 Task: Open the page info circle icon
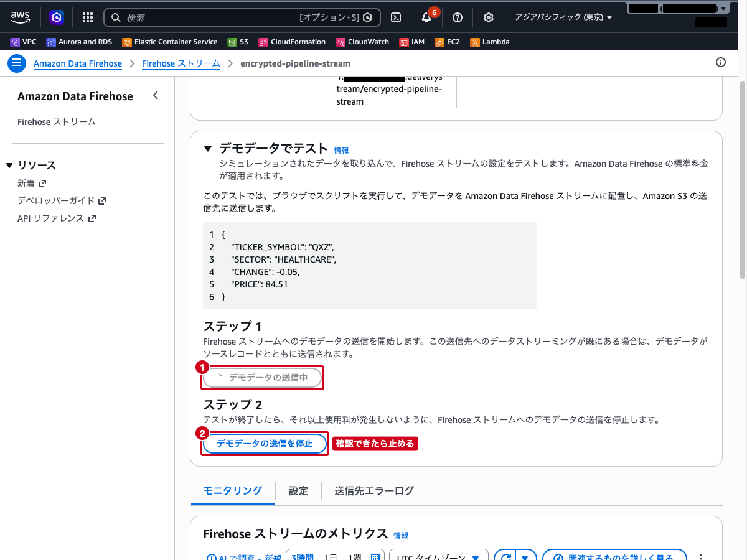click(x=721, y=62)
